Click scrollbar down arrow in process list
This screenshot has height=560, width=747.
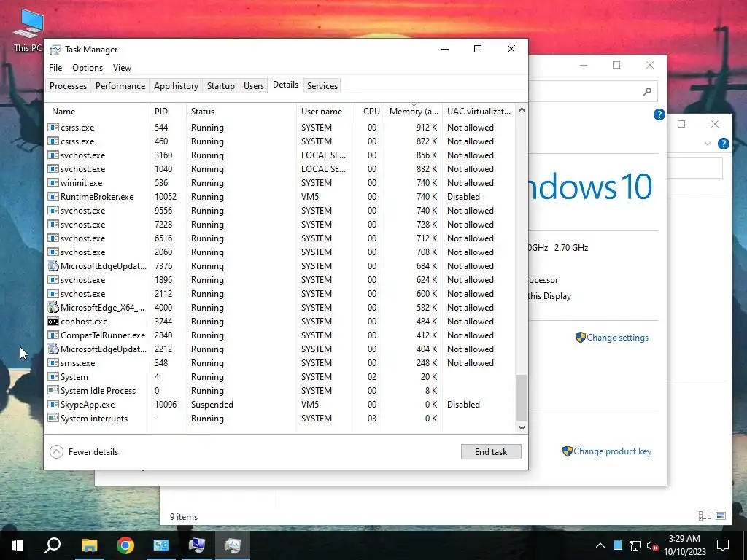pyautogui.click(x=522, y=427)
